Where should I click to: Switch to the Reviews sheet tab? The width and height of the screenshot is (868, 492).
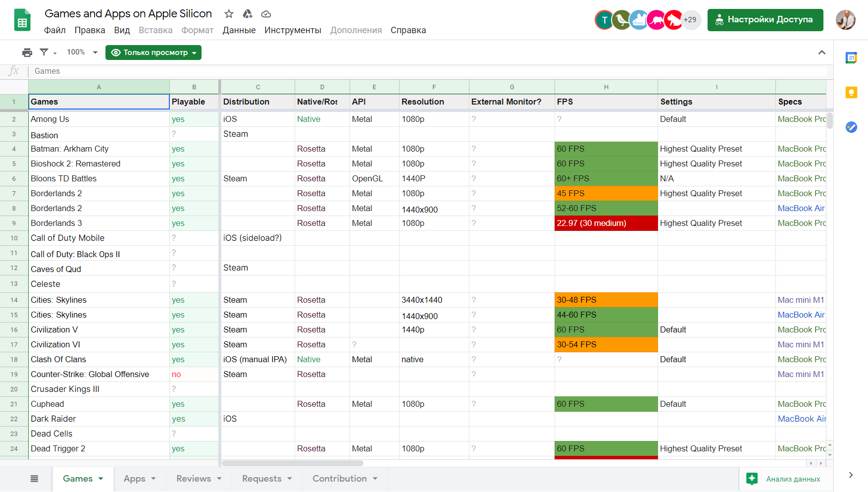coord(194,479)
